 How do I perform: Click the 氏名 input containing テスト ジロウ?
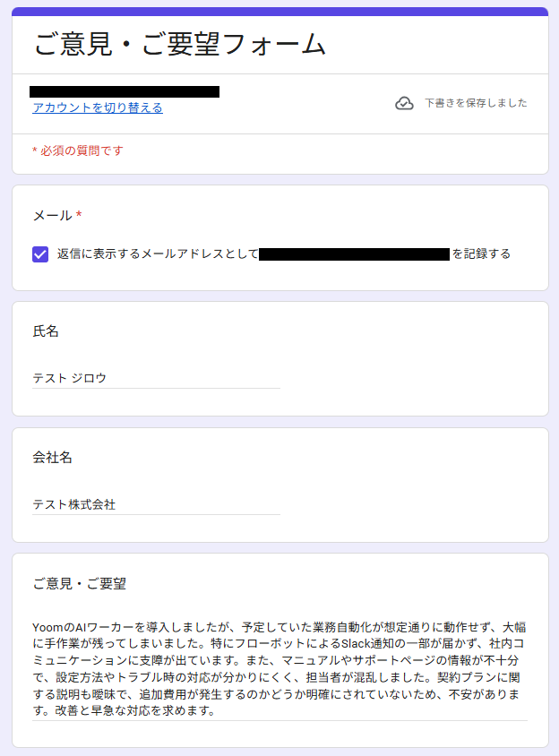pos(156,379)
